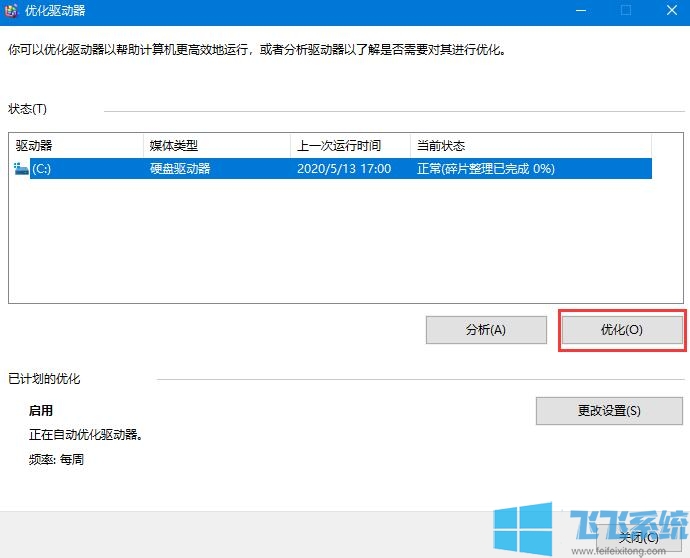The height and width of the screenshot is (558, 690).
Task: Click the 关闭(C) button at bottom
Action: point(637,537)
